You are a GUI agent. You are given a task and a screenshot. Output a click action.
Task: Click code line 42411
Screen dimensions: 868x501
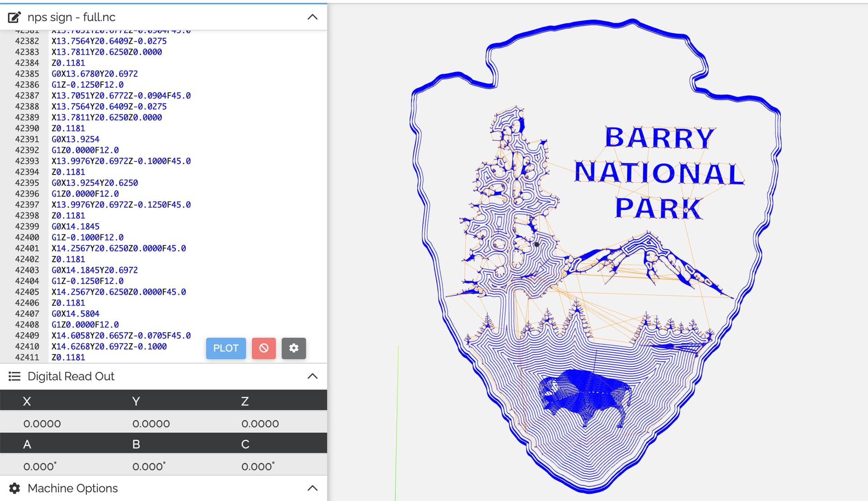click(68, 357)
